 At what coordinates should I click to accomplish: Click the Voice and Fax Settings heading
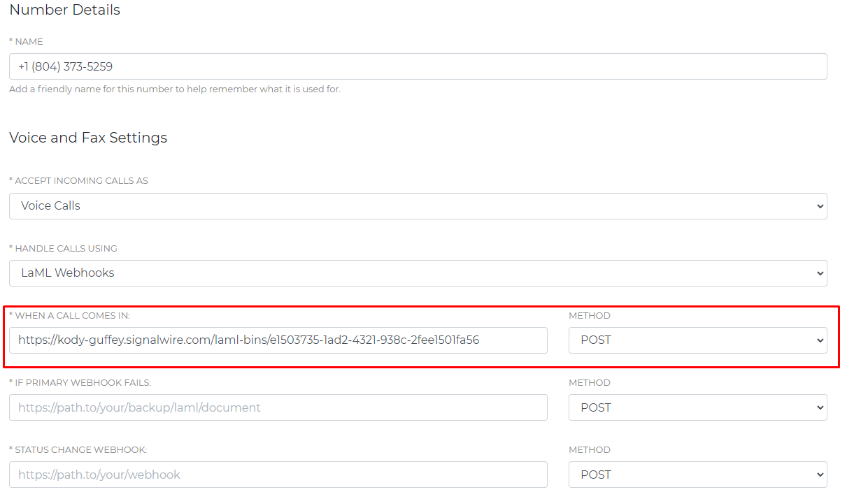[87, 137]
